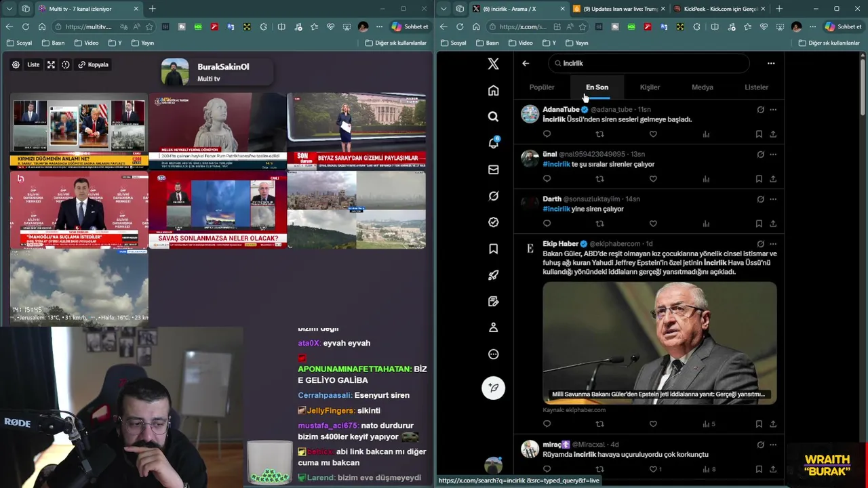The width and height of the screenshot is (868, 488).
Task: Like the AdanaTube post
Action: 653,134
